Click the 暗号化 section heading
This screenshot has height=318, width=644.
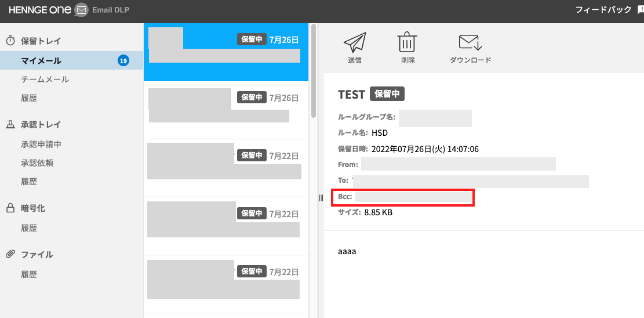point(33,208)
